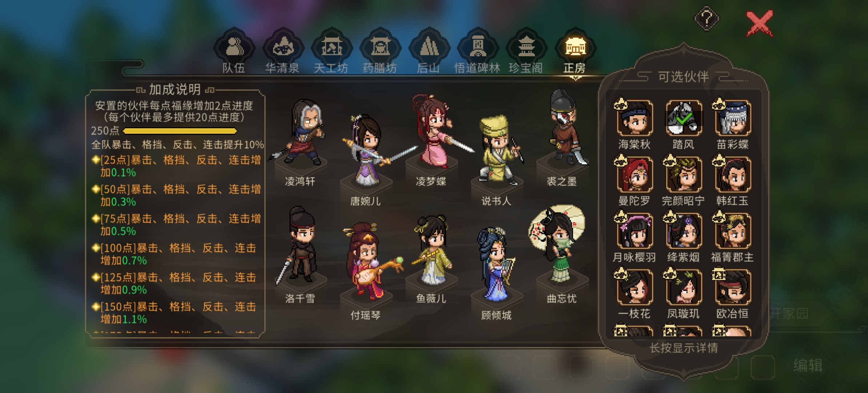Click the 250点 yellow progress bar

point(180,131)
